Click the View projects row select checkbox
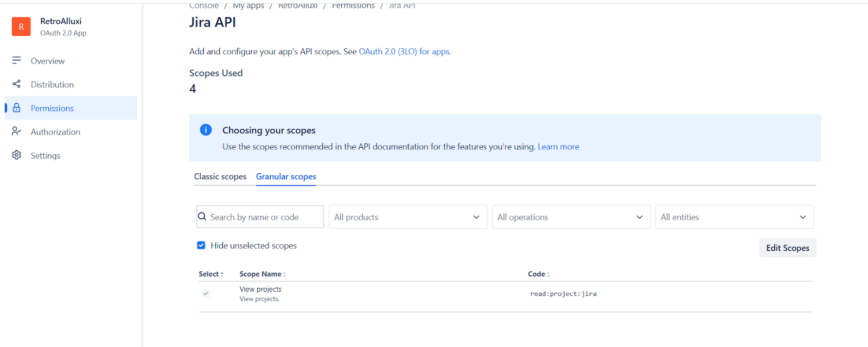The width and height of the screenshot is (868, 347). coord(206,293)
